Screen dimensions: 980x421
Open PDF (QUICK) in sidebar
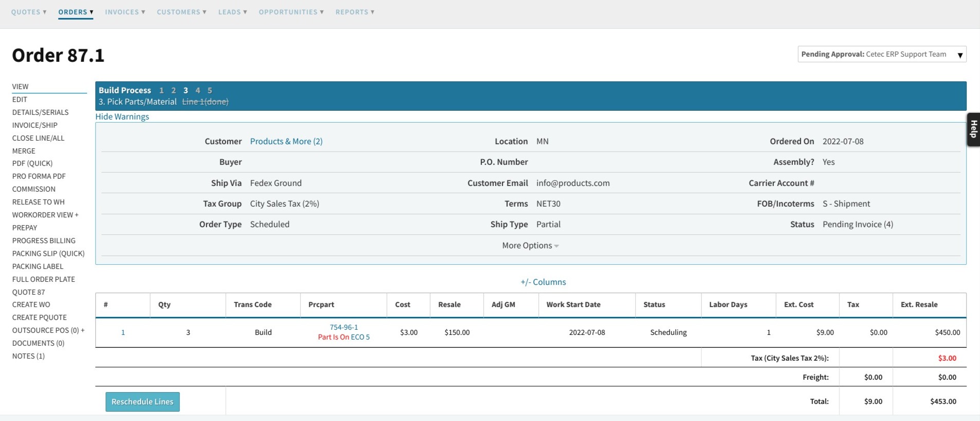[x=32, y=163]
